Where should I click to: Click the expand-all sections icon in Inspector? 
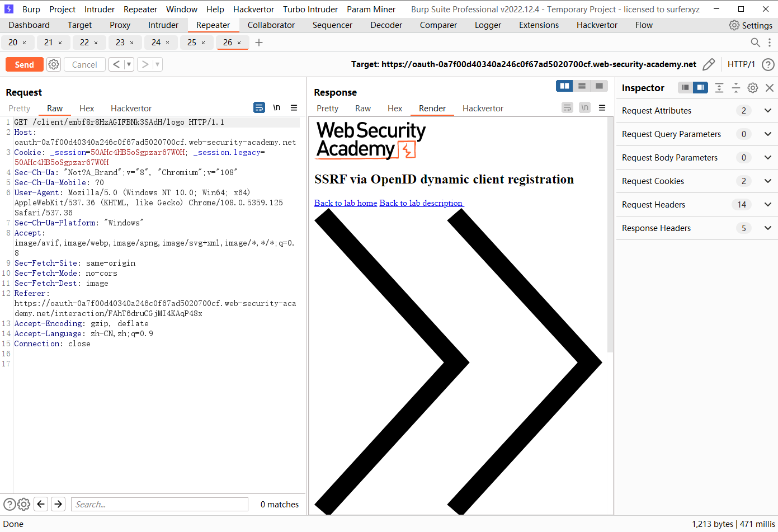click(719, 88)
